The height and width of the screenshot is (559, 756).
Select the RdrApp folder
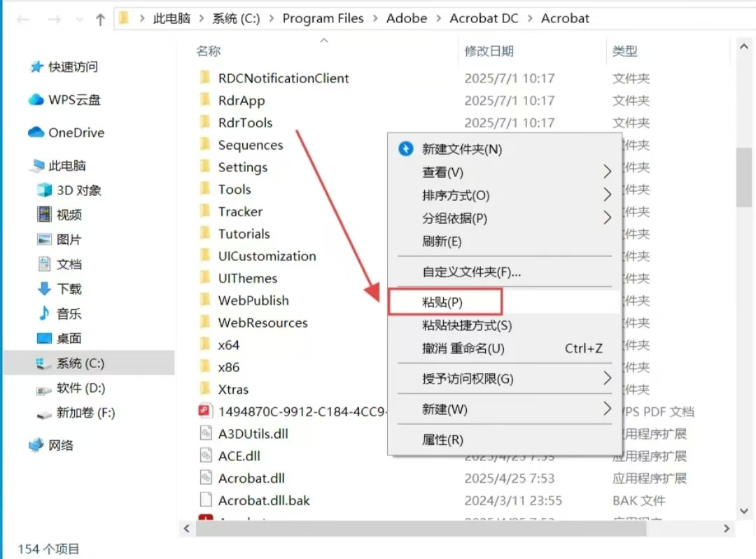[241, 100]
